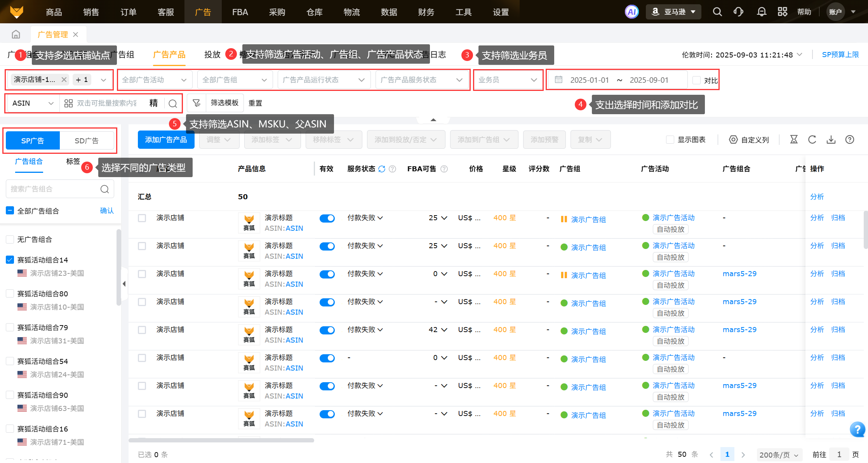Click the filter funnel icon
The width and height of the screenshot is (868, 463).
(x=197, y=103)
